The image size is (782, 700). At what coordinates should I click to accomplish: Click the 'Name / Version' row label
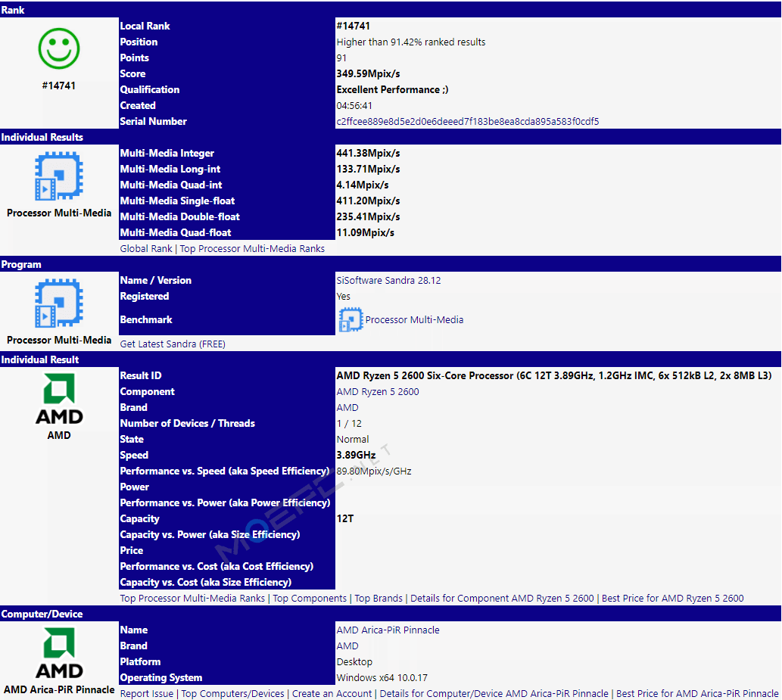point(156,280)
